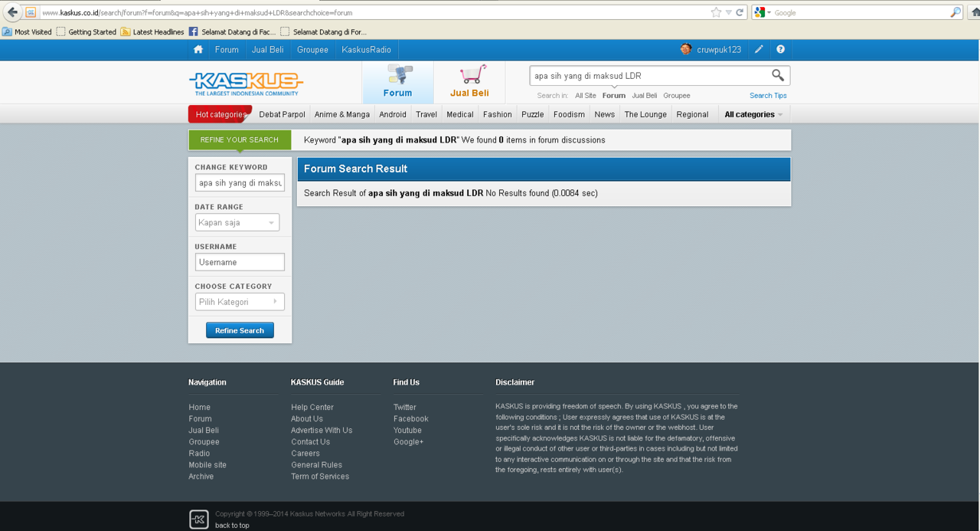
Task: Click the KASKUS logo
Action: click(x=246, y=83)
